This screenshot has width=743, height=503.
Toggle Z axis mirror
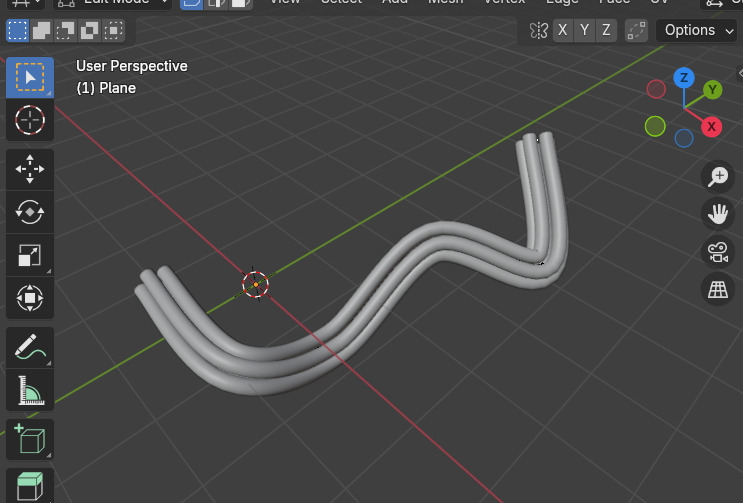606,30
